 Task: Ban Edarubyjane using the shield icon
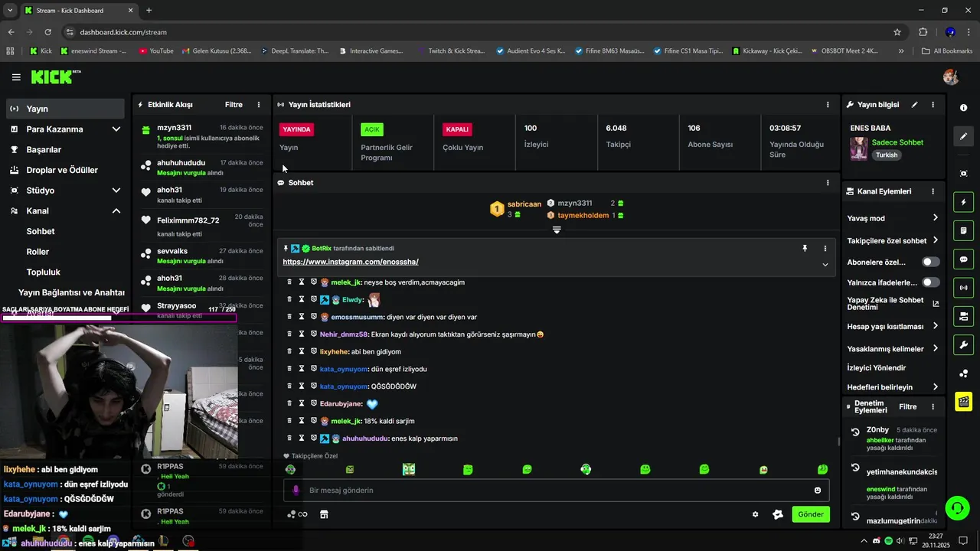314,403
